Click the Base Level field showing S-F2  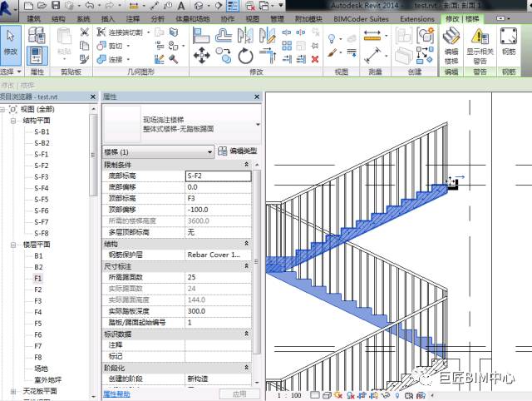coord(219,176)
